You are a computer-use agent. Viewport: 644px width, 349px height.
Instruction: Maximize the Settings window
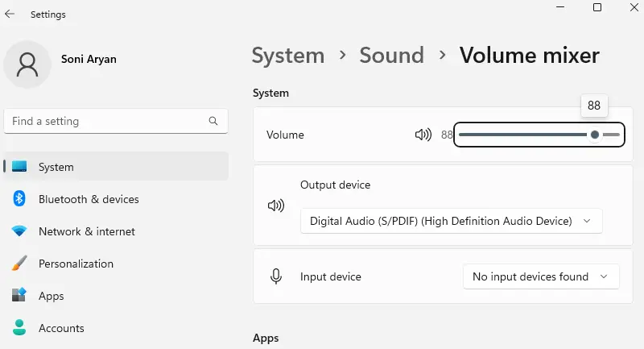597,7
